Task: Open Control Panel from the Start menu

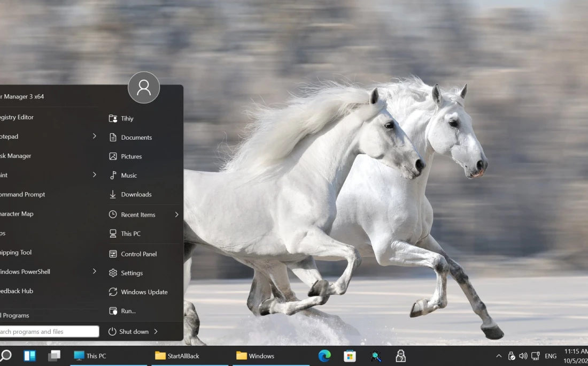Action: (x=138, y=254)
